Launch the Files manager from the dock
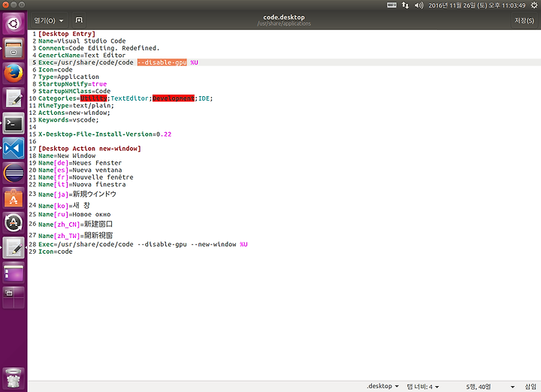Viewport: 541px width, 392px height. point(14,49)
